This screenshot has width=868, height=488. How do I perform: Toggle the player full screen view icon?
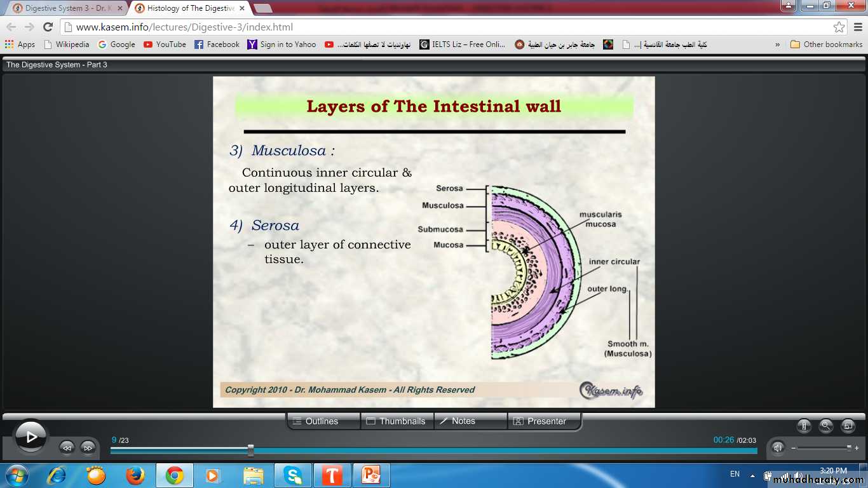click(x=848, y=426)
